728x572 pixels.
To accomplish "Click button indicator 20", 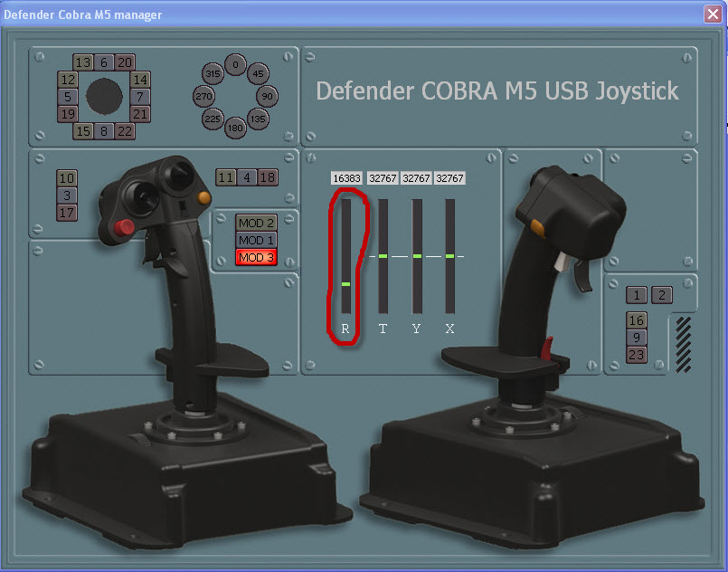I will (125, 62).
